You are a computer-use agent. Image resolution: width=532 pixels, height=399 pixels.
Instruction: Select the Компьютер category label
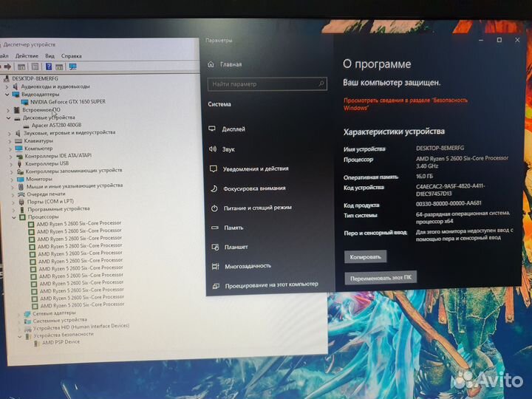point(38,149)
